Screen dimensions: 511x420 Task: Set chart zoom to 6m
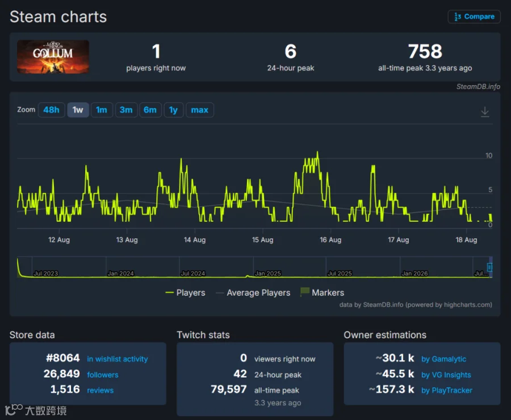click(x=150, y=110)
